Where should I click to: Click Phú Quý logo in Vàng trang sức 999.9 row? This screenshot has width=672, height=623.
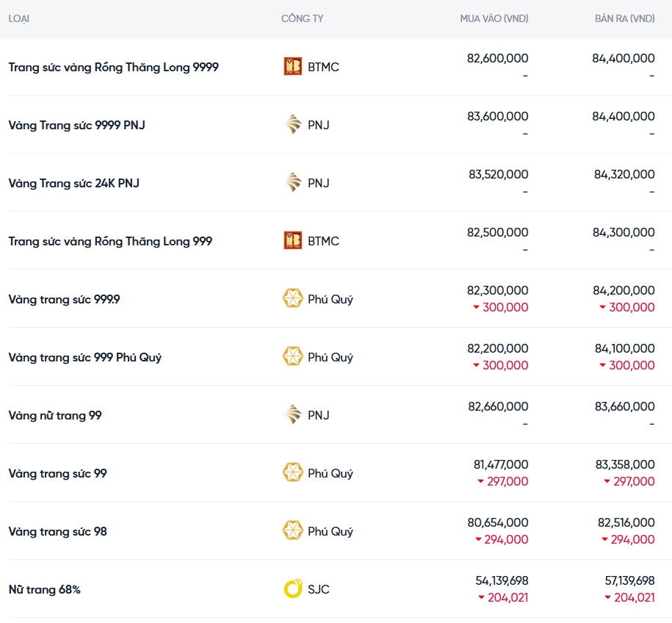293,298
